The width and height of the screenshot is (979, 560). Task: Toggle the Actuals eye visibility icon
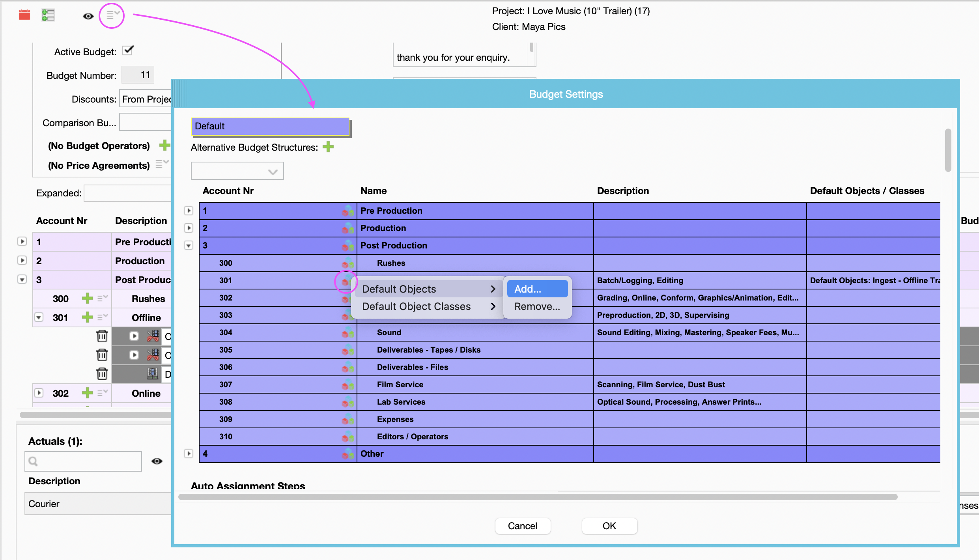157,461
